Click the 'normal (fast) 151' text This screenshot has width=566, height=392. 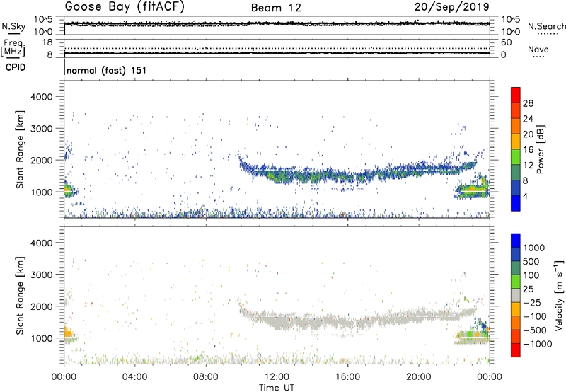coord(107,70)
